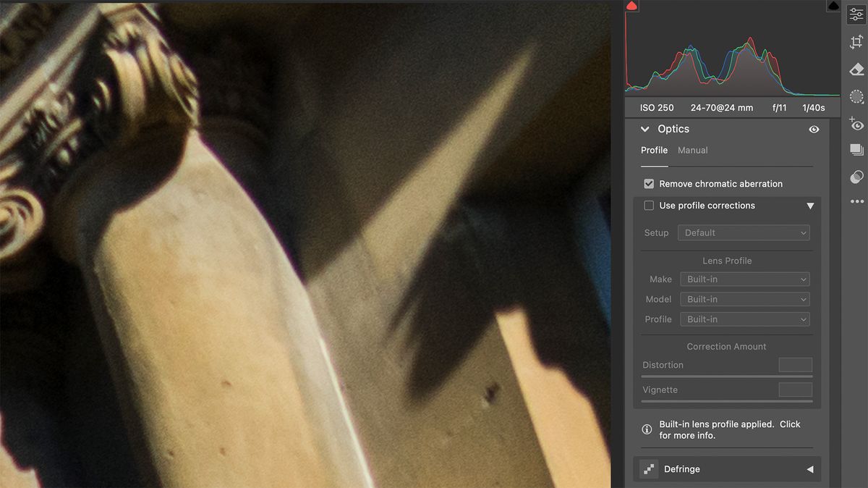The width and height of the screenshot is (868, 488).
Task: Expand the Defringe section
Action: click(x=810, y=468)
